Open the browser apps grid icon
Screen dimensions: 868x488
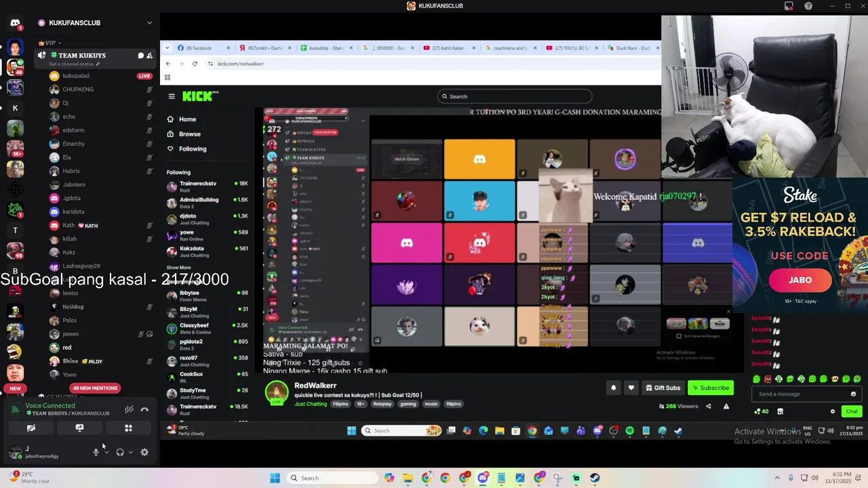pyautogui.click(x=167, y=77)
